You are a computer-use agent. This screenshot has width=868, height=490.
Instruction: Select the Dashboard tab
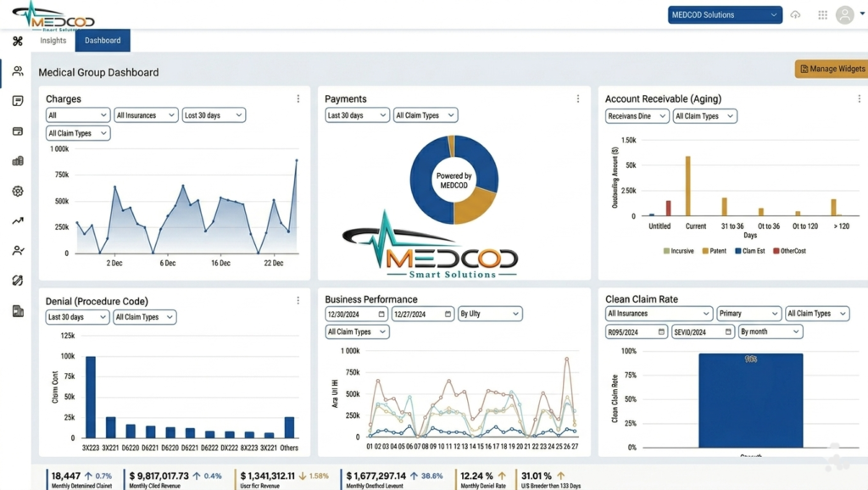pos(103,41)
